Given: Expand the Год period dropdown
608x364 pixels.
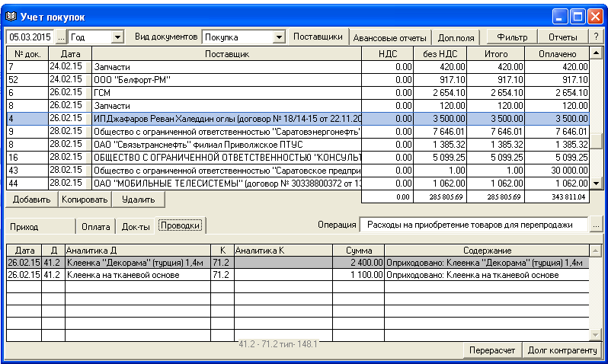Looking at the screenshot, I should click(117, 37).
